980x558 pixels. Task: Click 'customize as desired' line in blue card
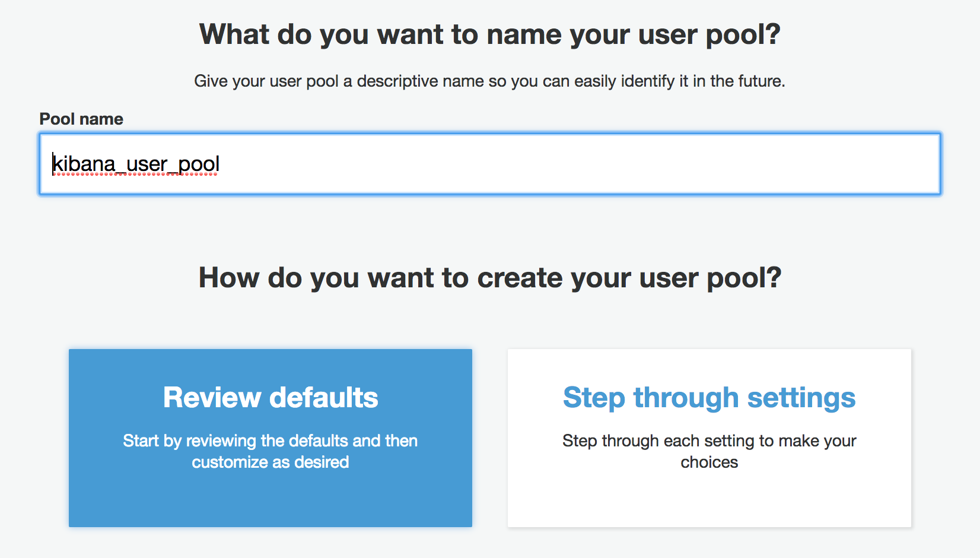(x=271, y=462)
